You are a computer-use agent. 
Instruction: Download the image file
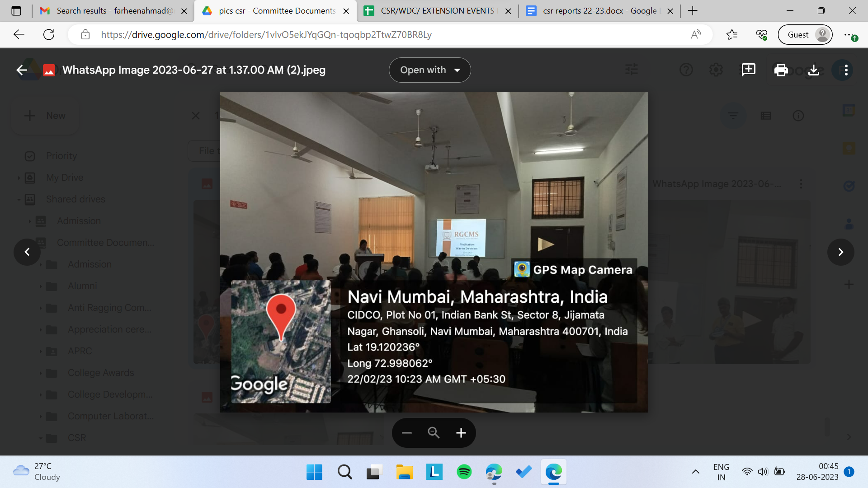813,70
